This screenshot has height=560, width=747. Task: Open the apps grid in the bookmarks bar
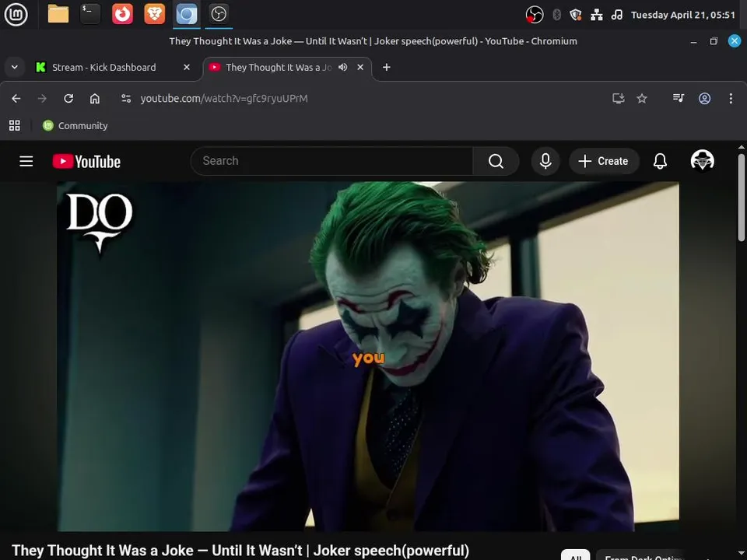coord(15,126)
